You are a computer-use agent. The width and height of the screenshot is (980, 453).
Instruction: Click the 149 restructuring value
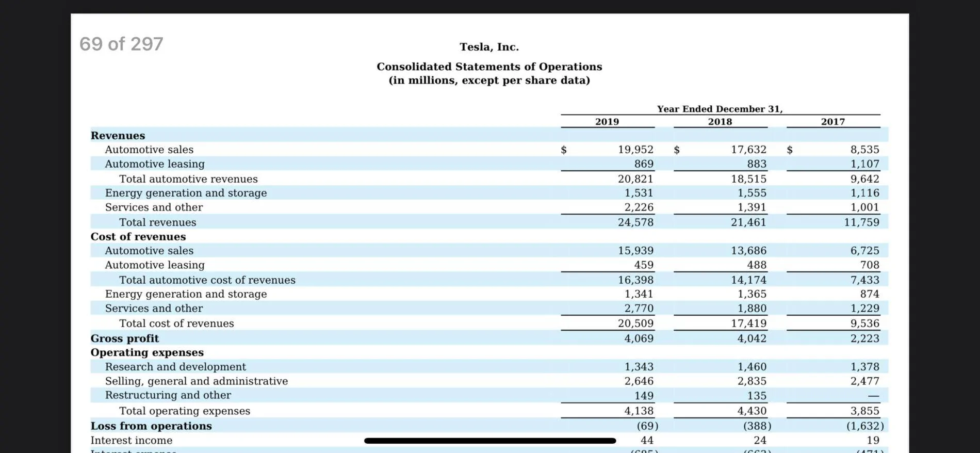pos(644,396)
